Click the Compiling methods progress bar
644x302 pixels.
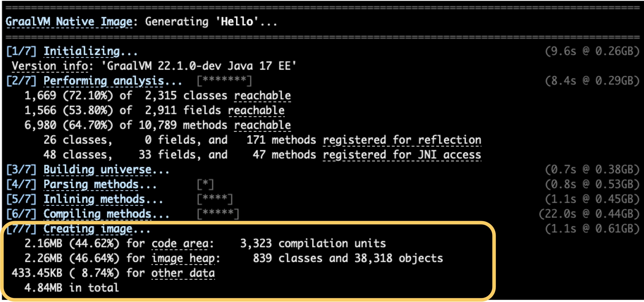[218, 214]
